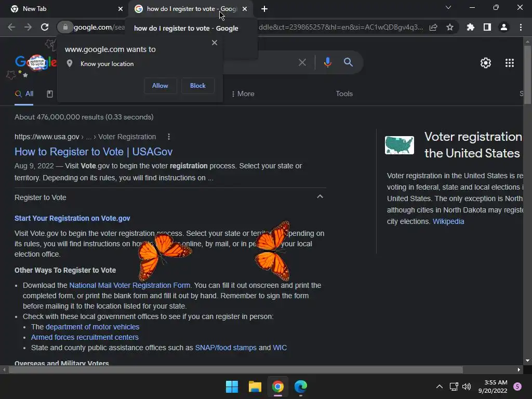This screenshot has height=399, width=532.
Task: Open Microsoft Edge from the taskbar
Action: [x=301, y=387]
